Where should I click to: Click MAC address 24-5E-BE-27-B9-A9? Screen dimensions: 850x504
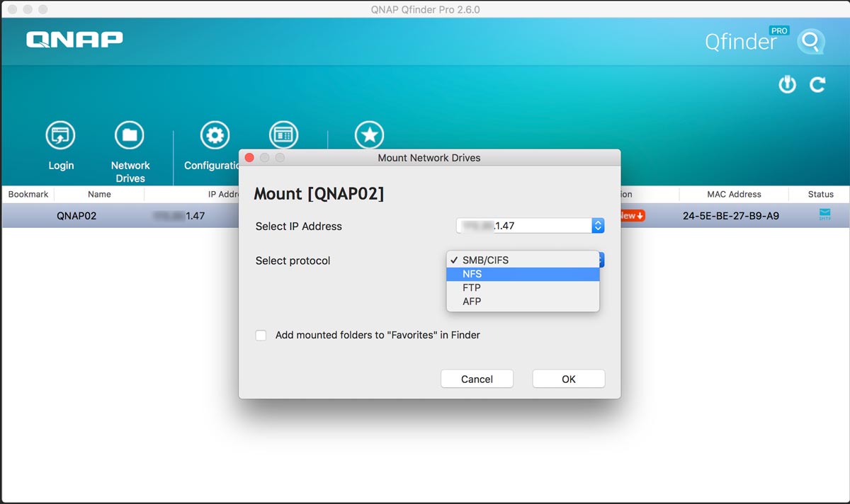731,216
